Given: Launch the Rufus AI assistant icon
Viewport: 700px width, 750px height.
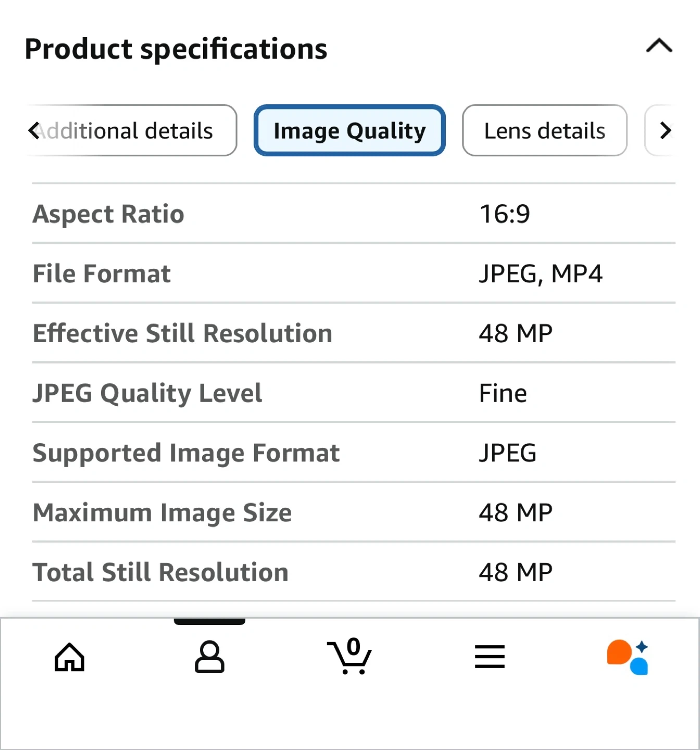Looking at the screenshot, I should click(x=628, y=657).
